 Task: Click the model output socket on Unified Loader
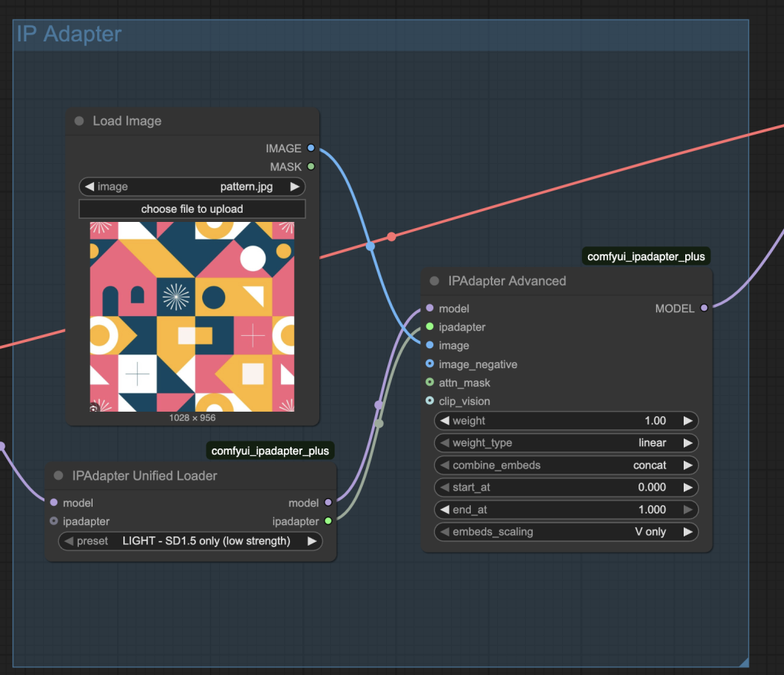point(328,503)
